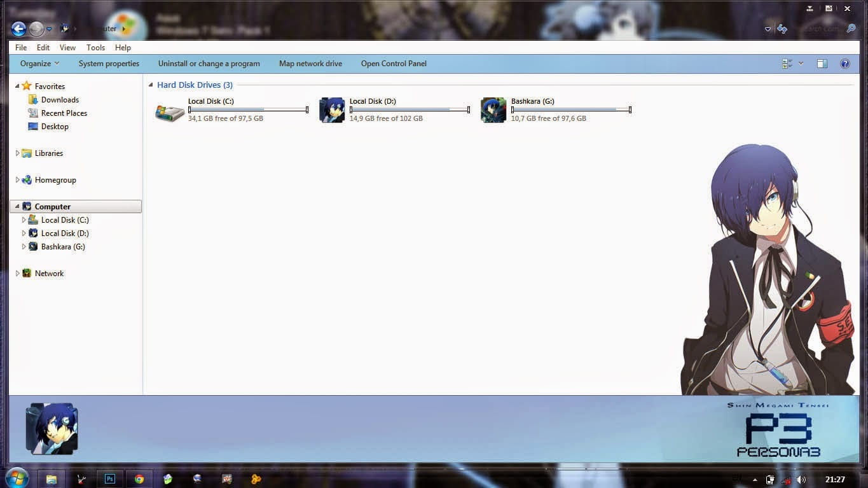The image size is (868, 488).
Task: Select the Bashkara (G:) drive icon
Action: pyautogui.click(x=493, y=110)
